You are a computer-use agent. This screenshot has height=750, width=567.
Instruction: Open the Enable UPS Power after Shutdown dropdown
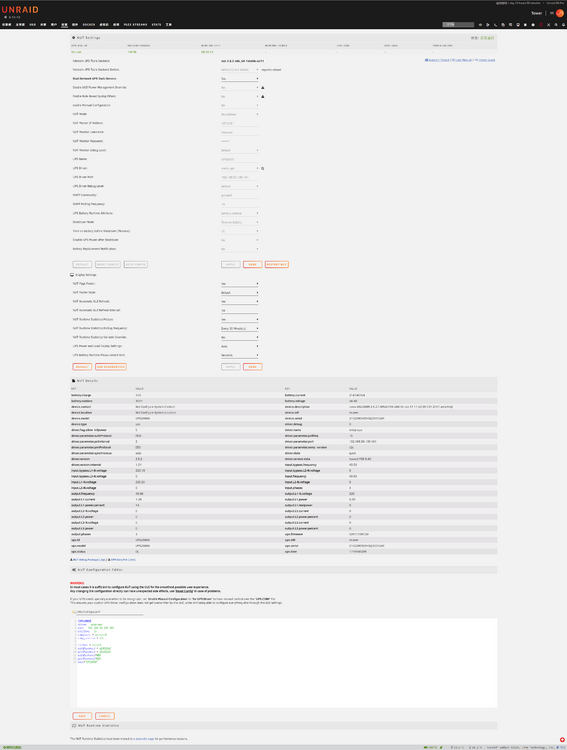[x=240, y=240]
